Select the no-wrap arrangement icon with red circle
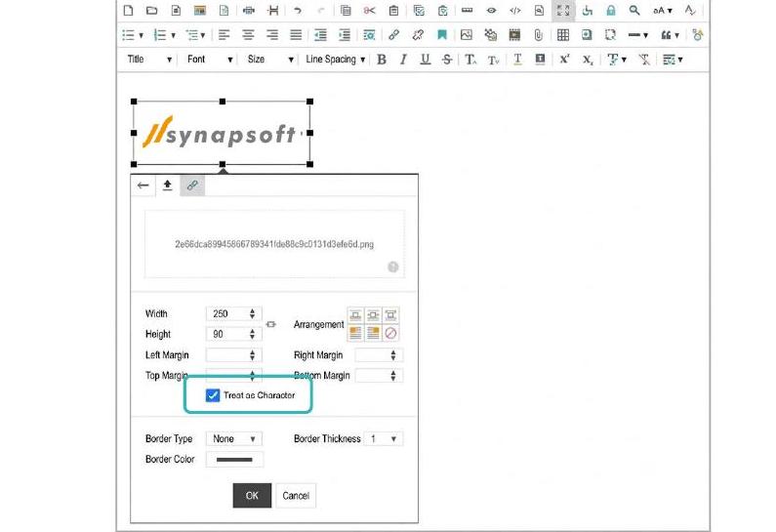This screenshot has height=532, width=776. (390, 333)
